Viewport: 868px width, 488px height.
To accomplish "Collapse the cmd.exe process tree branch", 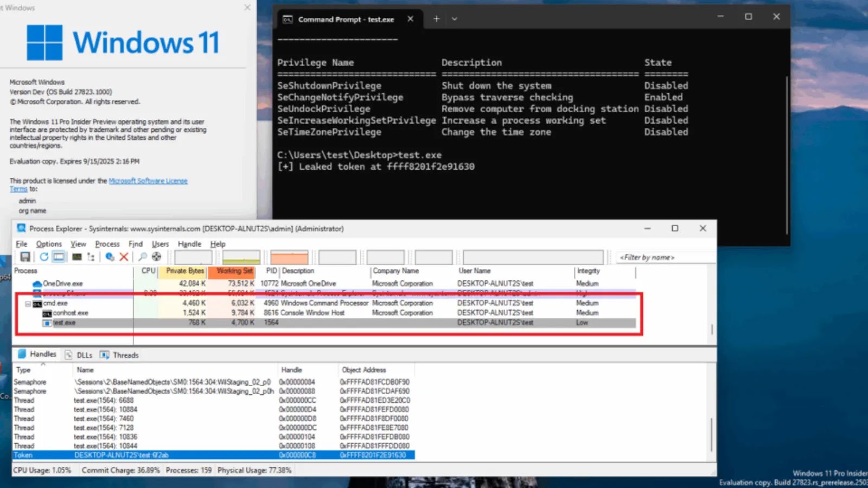I will click(x=28, y=303).
